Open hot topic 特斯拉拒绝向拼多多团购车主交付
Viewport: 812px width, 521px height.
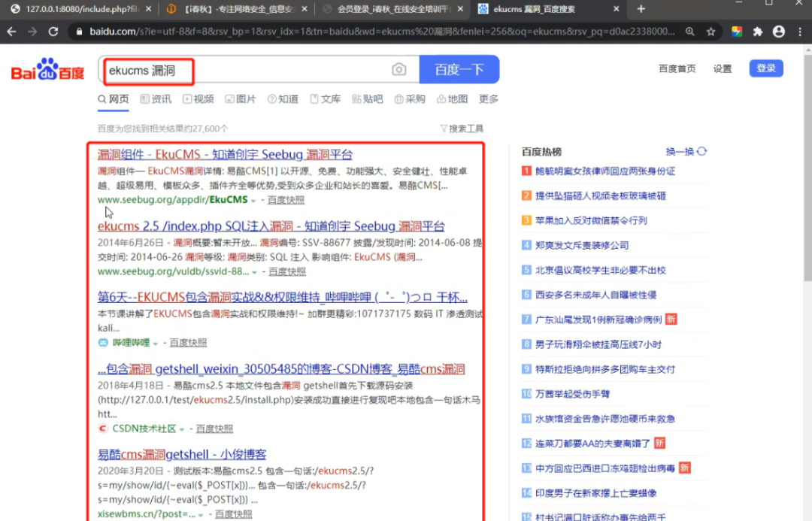coord(604,369)
